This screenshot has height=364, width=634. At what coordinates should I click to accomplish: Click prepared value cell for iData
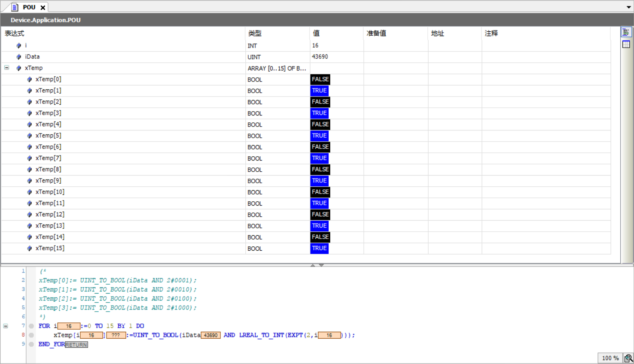pos(396,57)
